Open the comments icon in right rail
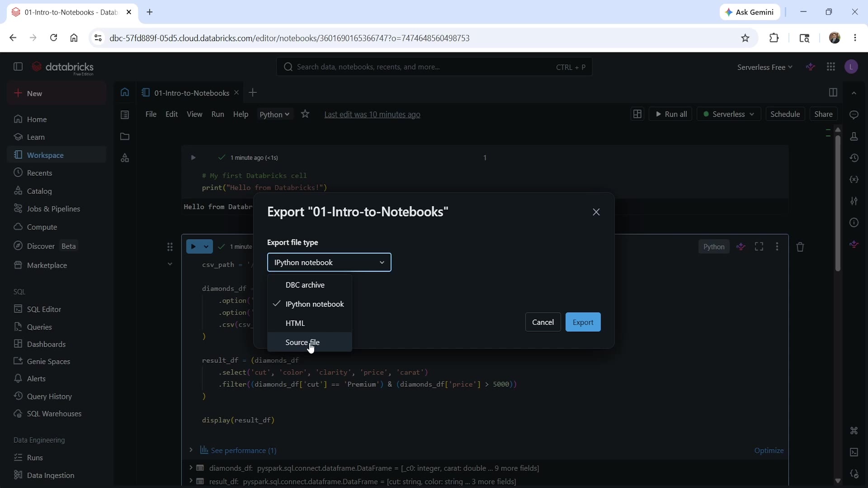 coord(854,115)
